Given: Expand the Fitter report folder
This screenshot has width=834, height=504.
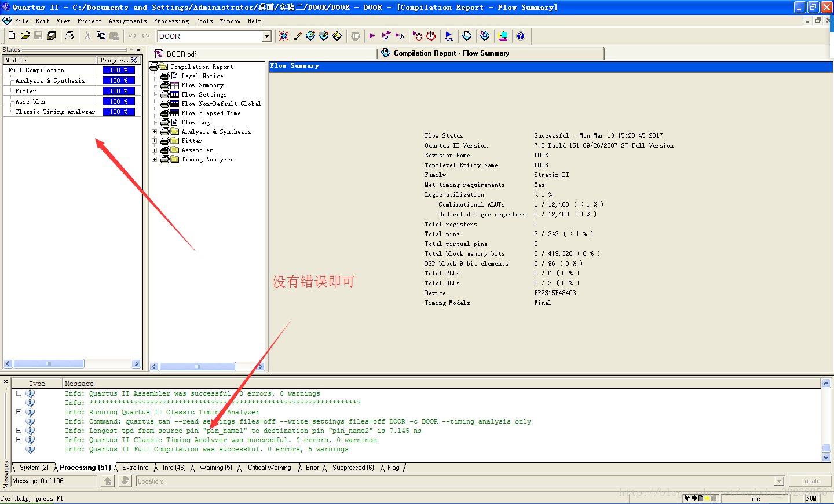Looking at the screenshot, I should [x=155, y=141].
